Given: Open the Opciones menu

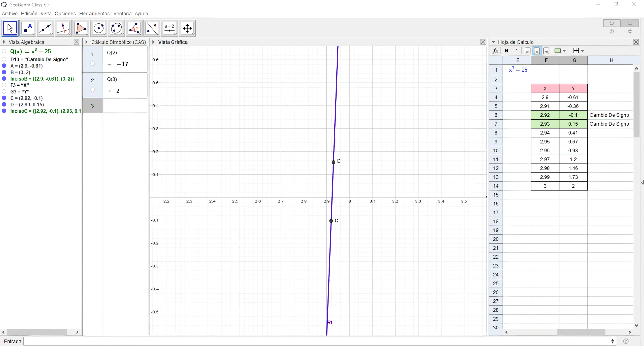Looking at the screenshot, I should click(x=65, y=14).
